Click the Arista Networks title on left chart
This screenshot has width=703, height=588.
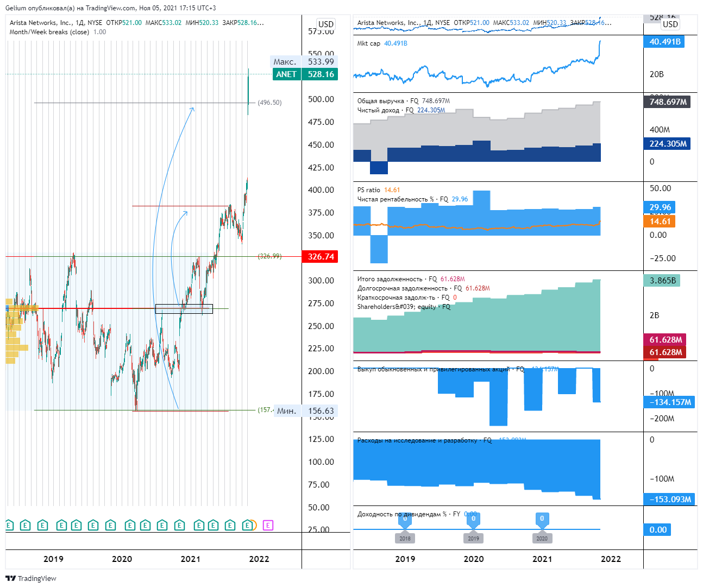(41, 23)
